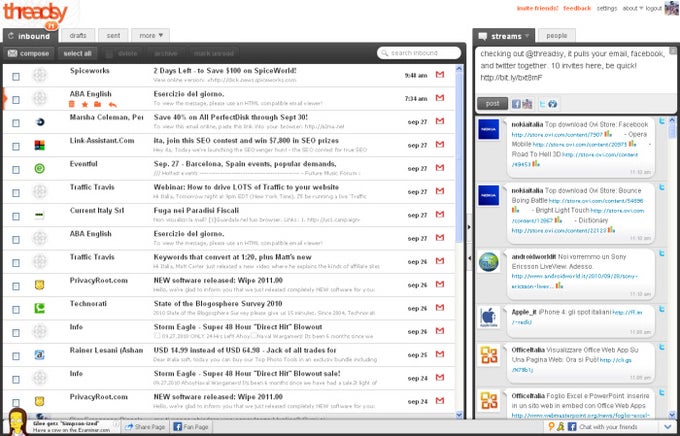Switch to the sent tab

pos(113,36)
